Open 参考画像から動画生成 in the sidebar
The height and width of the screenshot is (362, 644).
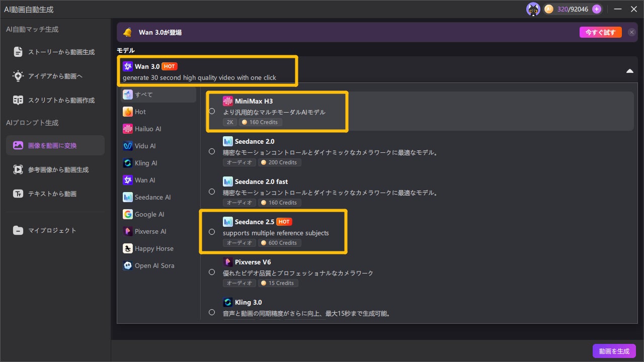click(x=55, y=169)
